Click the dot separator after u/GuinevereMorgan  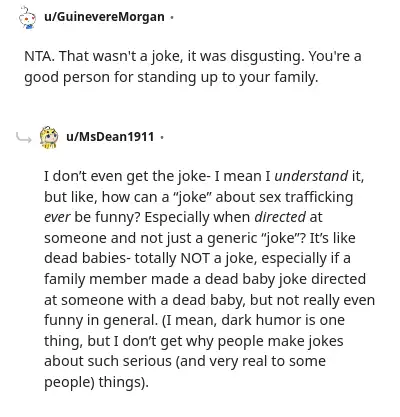coord(172,17)
